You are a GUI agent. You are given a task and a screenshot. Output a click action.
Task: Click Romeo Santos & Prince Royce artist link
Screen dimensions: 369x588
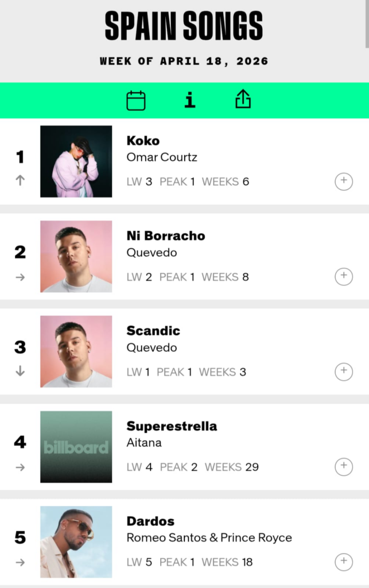(209, 537)
